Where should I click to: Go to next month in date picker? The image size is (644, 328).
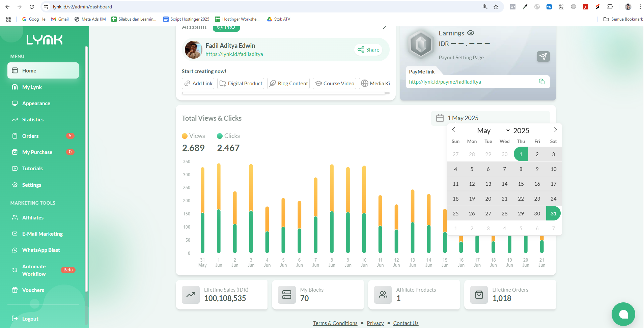(x=555, y=130)
